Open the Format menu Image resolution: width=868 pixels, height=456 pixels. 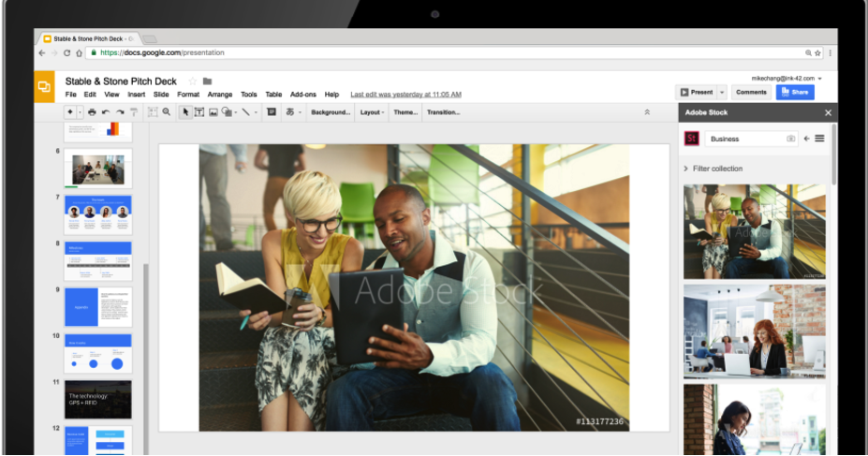click(188, 95)
